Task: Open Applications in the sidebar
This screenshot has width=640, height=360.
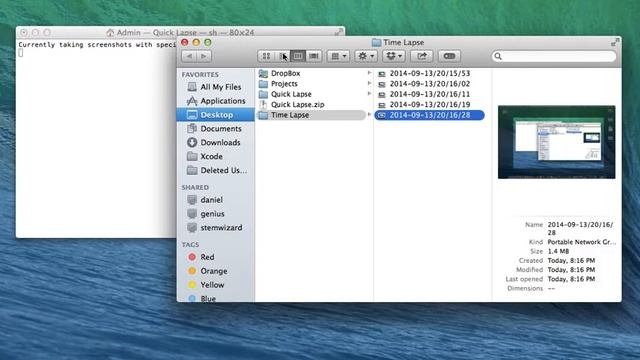Action: click(x=216, y=101)
